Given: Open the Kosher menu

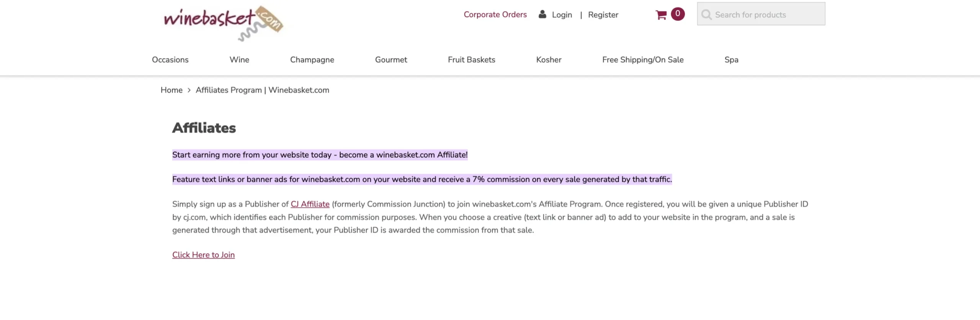Looking at the screenshot, I should click(x=549, y=60).
